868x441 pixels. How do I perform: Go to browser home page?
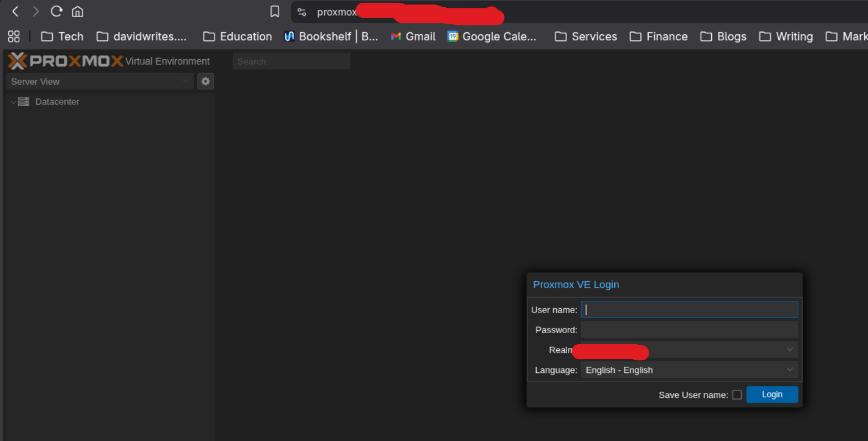click(78, 12)
